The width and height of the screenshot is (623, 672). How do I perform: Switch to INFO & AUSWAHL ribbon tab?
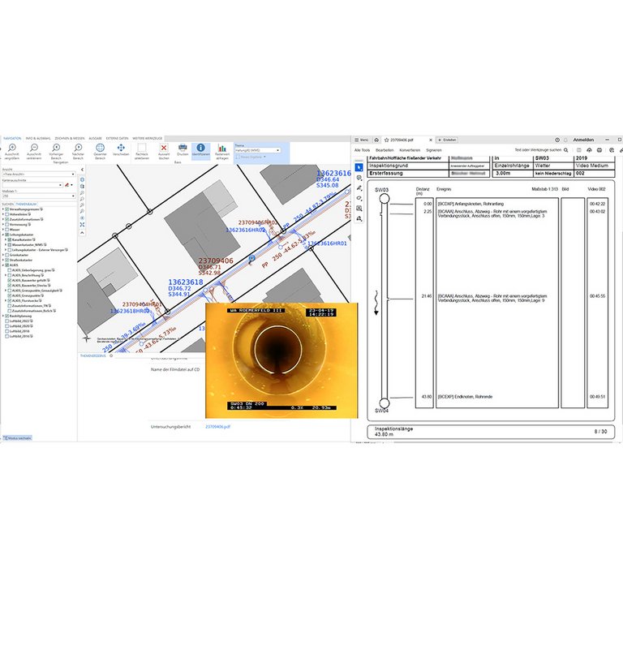click(38, 139)
